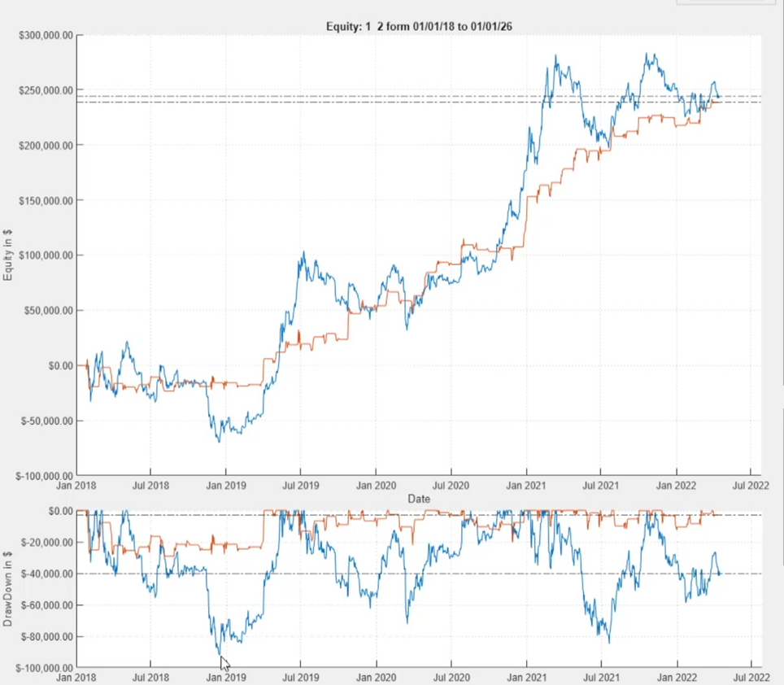Click the deepest drawdown trough near Jan 2019

220,655
